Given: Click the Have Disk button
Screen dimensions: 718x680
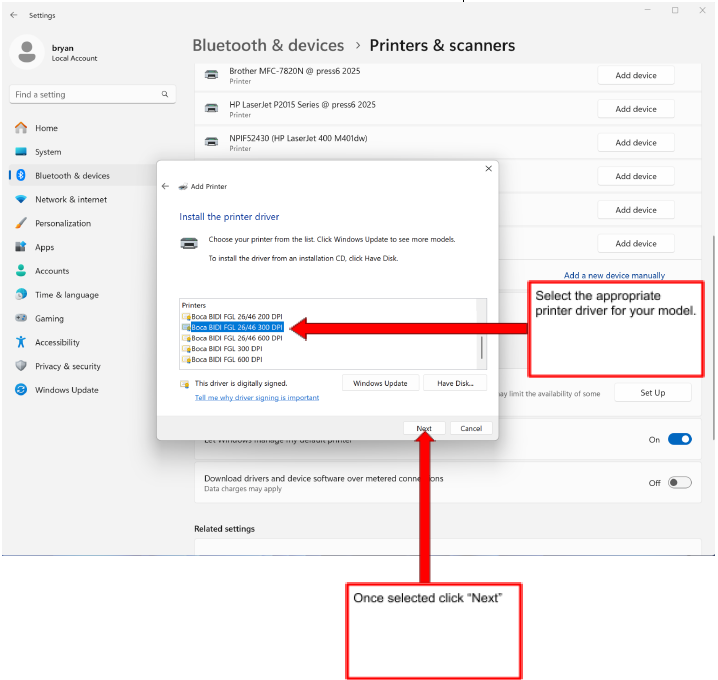Looking at the screenshot, I should point(455,383).
